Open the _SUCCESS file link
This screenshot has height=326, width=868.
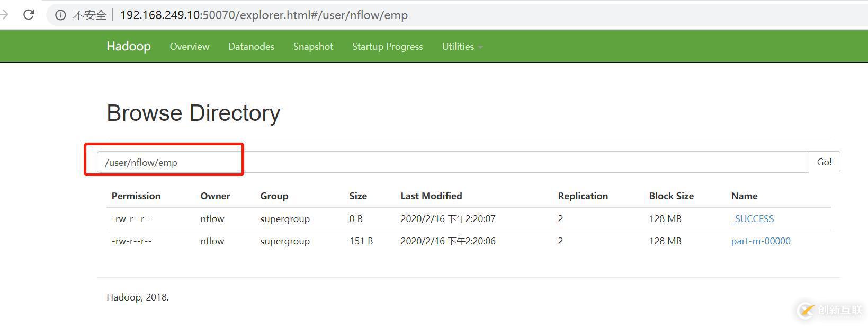point(753,219)
